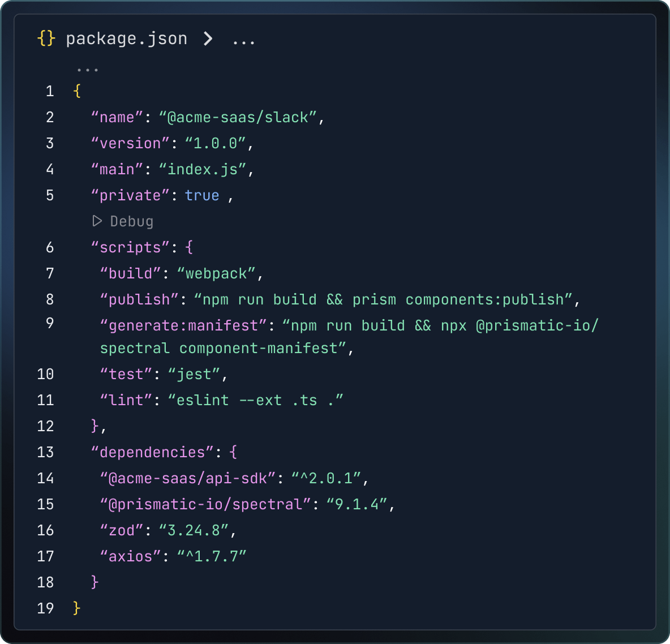Image resolution: width=670 pixels, height=644 pixels.
Task: Click line number 1 in the gutter
Action: pyautogui.click(x=50, y=92)
